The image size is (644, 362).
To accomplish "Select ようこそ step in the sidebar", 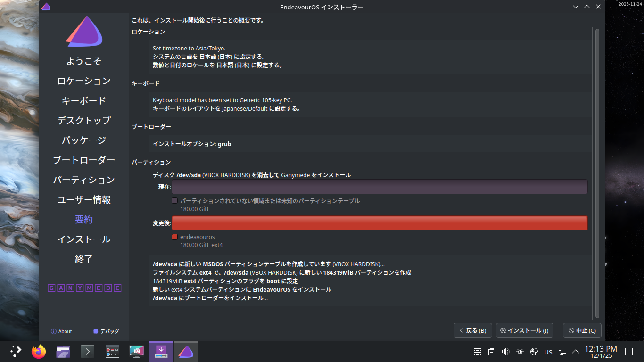I will 84,61.
